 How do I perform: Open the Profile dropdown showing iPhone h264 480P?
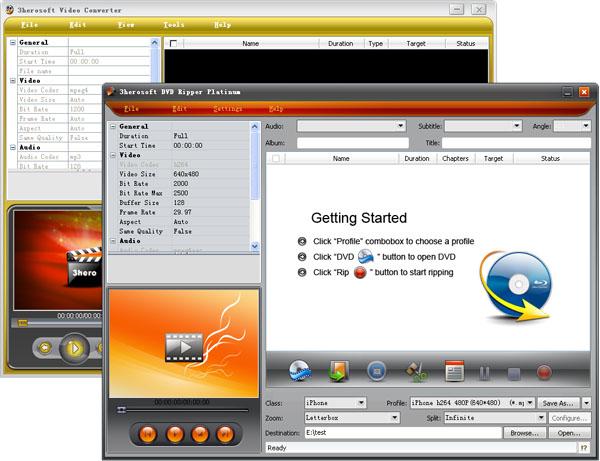530,403
